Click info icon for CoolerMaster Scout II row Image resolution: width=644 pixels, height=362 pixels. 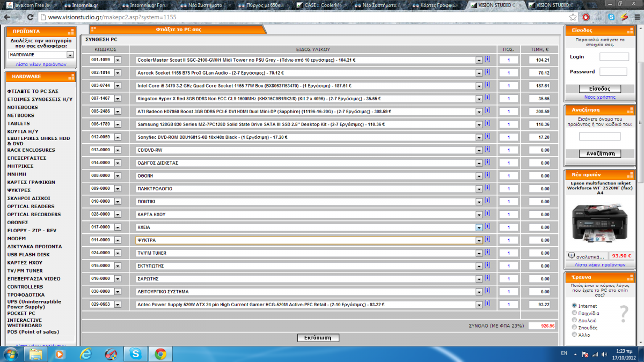tap(487, 59)
